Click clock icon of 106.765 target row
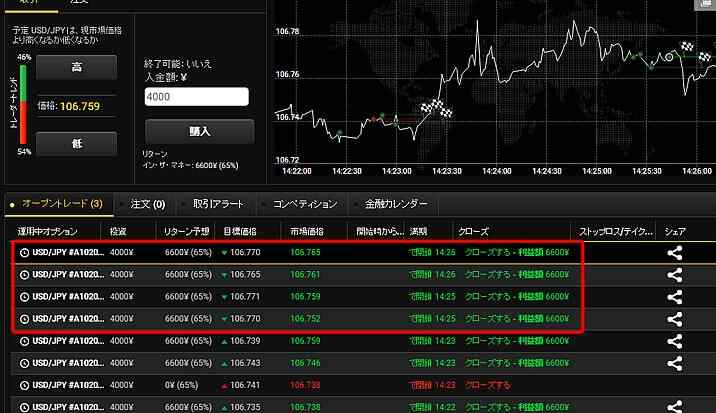Viewport: 716px width, 413px height. pos(24,275)
